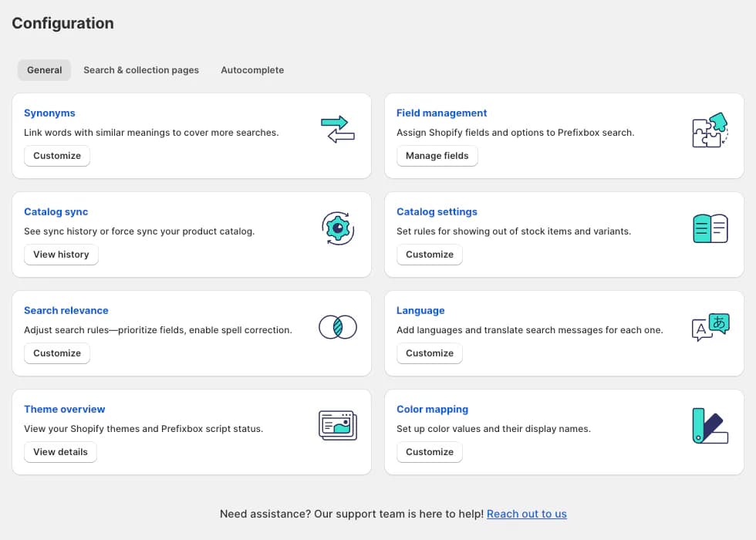Click the Catalog settings open-book icon
Image resolution: width=756 pixels, height=540 pixels.
tap(710, 228)
